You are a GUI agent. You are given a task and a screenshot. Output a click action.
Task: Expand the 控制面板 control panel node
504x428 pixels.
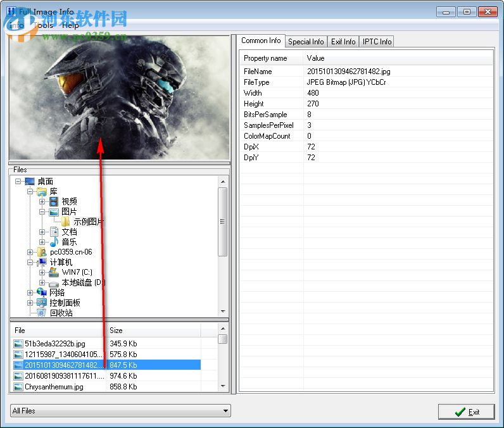point(30,303)
